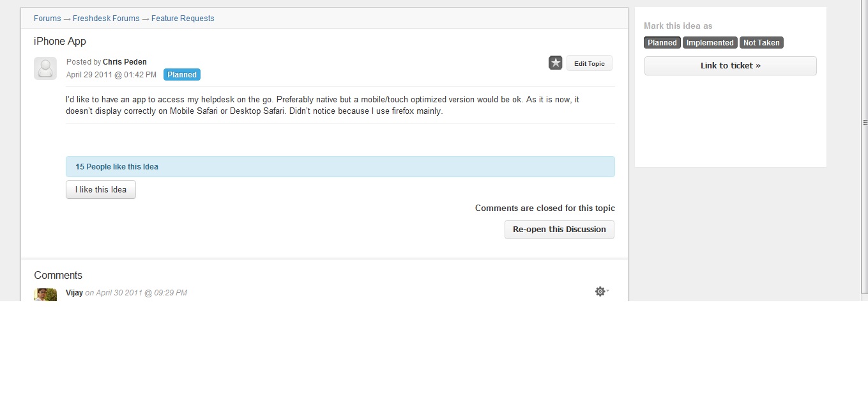Open the 'Link to ticket' button
868x399 pixels.
click(x=730, y=66)
